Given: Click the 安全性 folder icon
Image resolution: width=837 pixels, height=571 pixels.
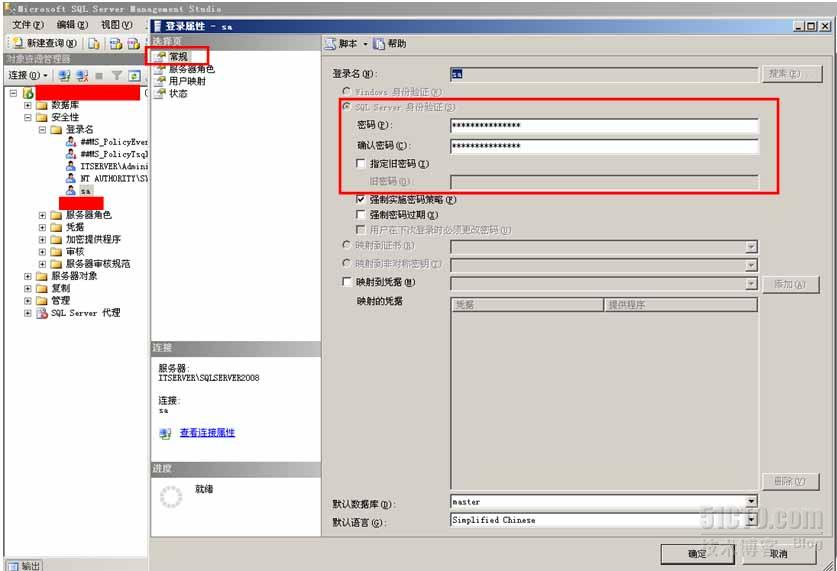Looking at the screenshot, I should 42,117.
